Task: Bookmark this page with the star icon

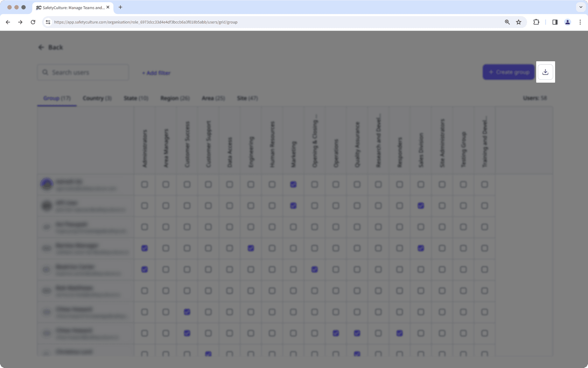Action: point(518,22)
